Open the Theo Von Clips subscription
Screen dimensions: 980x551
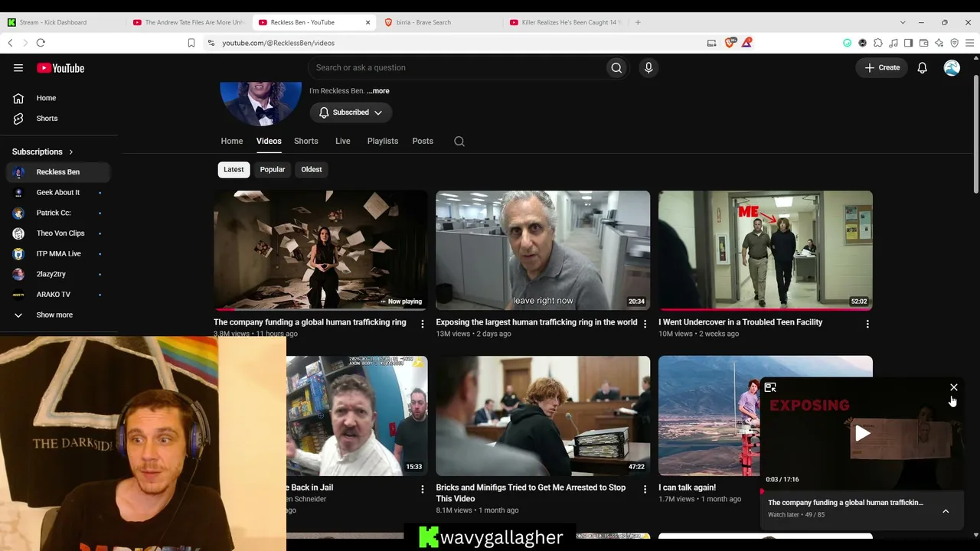pos(58,233)
